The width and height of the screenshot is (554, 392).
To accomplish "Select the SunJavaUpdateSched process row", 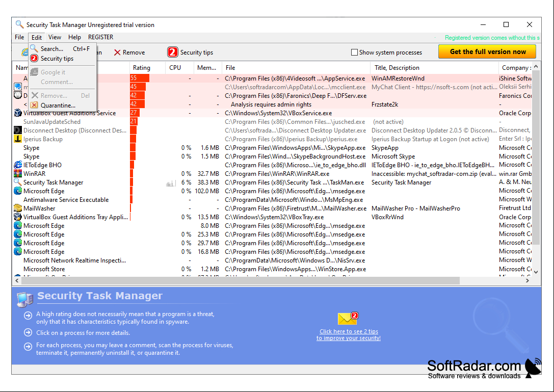I will (x=272, y=122).
